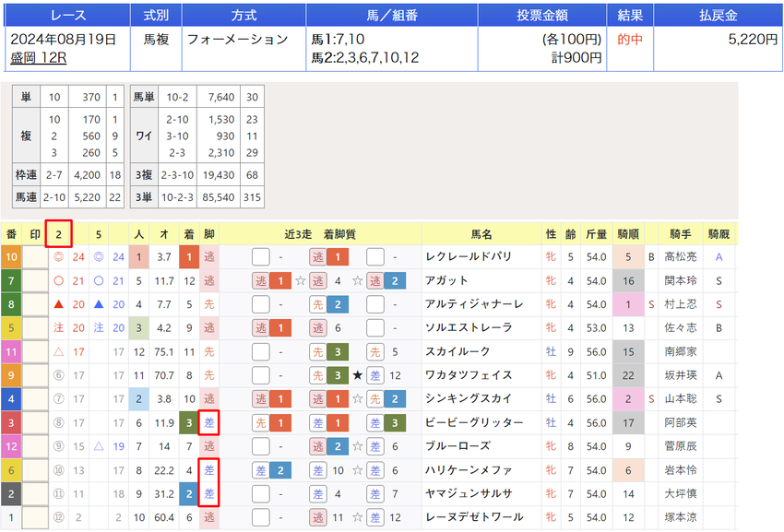The image size is (784, 532).
Task: Click the 単 win payout 370
Action: pyautogui.click(x=91, y=97)
